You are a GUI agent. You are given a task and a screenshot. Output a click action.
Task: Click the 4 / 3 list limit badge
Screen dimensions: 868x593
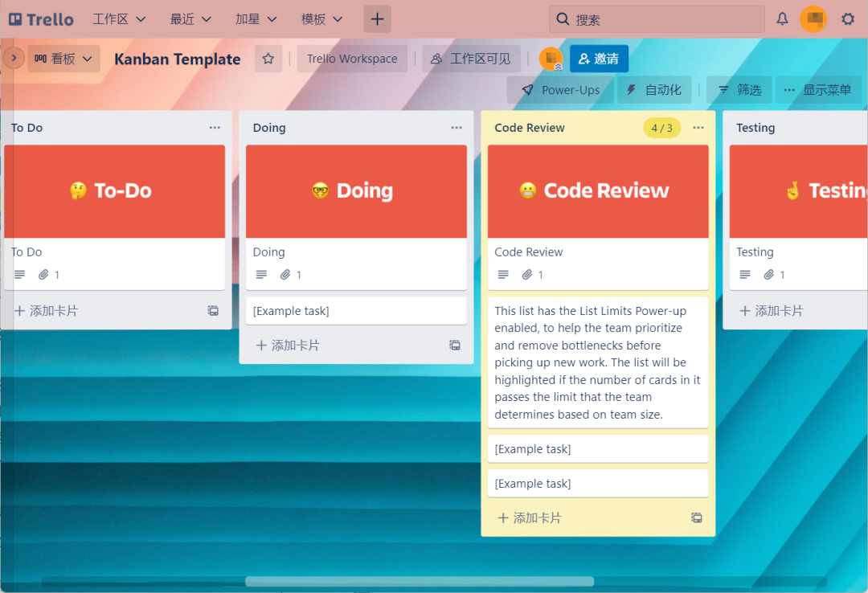(x=661, y=128)
